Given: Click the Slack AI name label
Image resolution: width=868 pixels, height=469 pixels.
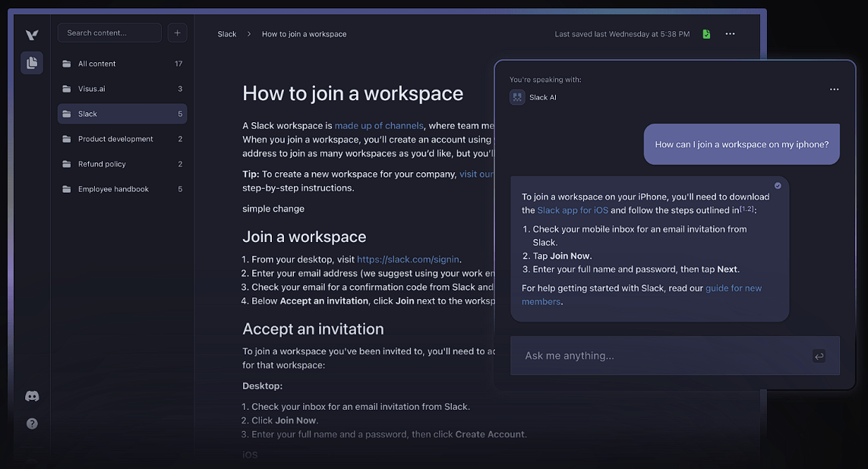Looking at the screenshot, I should point(542,97).
